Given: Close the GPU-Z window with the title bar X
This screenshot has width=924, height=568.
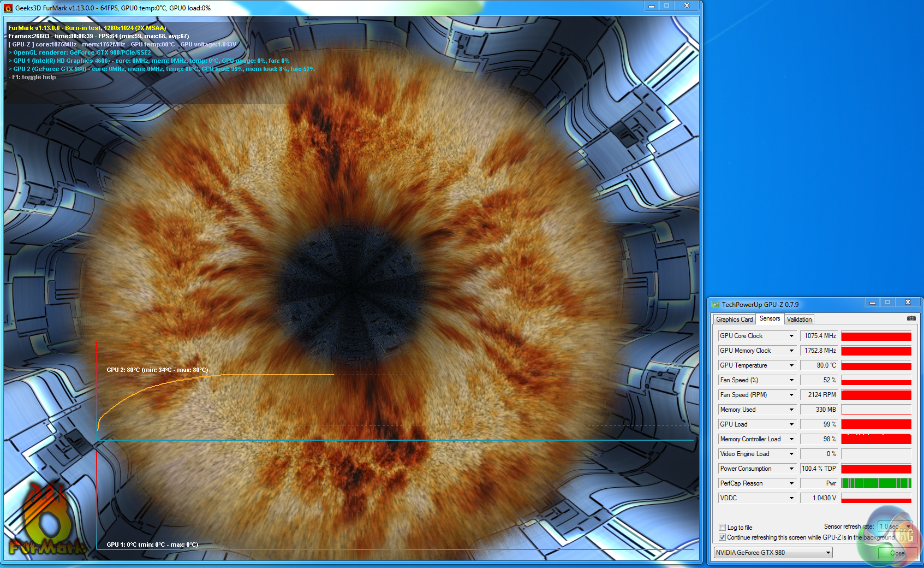Looking at the screenshot, I should pos(908,303).
